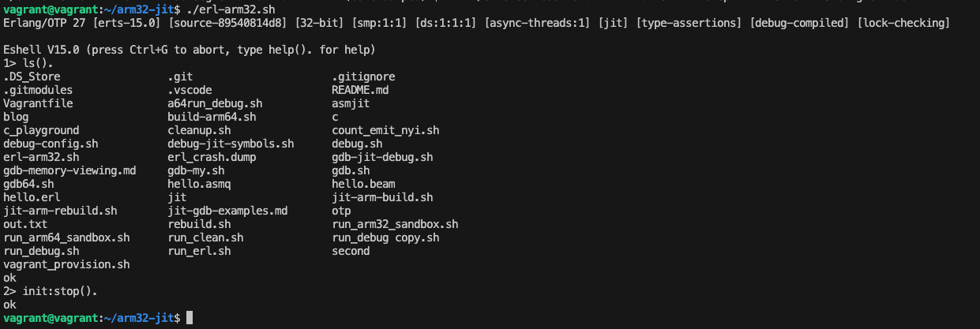Click the count_emit_nyi.sh entry
This screenshot has width=980, height=329.
[385, 130]
